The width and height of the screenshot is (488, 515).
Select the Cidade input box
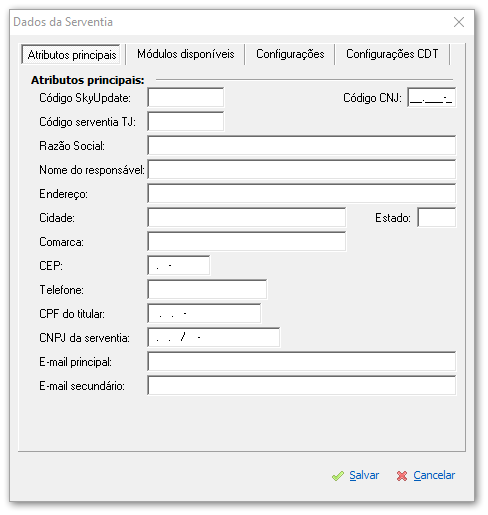pyautogui.click(x=247, y=217)
